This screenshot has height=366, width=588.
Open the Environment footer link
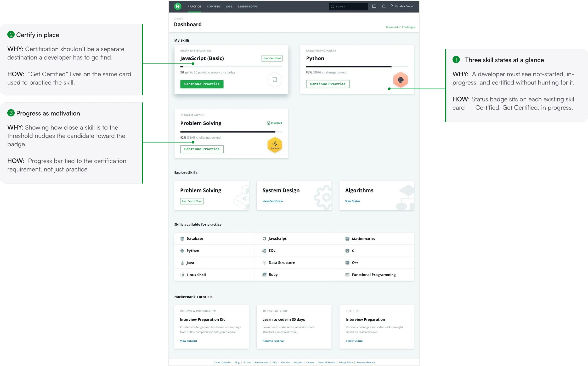[262, 363]
